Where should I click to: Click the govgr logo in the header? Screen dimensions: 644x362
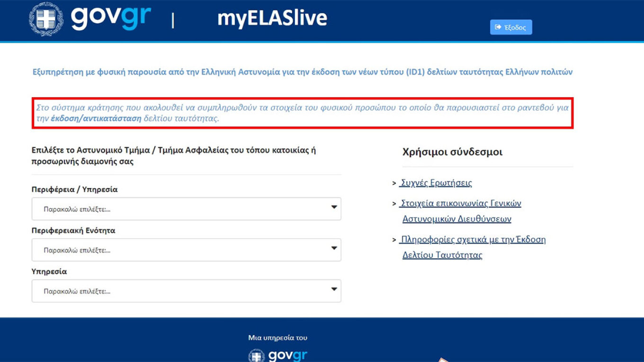pyautogui.click(x=111, y=18)
